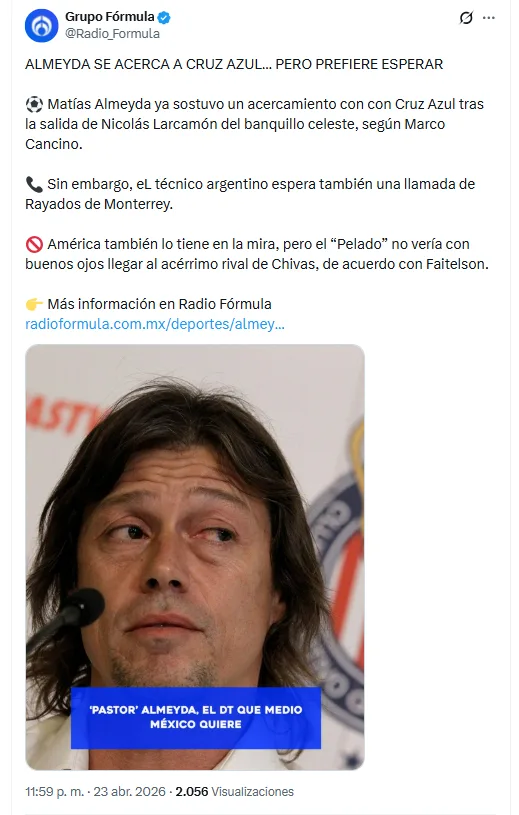Screen dimensions: 519x815
Task: Open the radioformula.com.mx/deportes article link
Action: [x=155, y=324]
